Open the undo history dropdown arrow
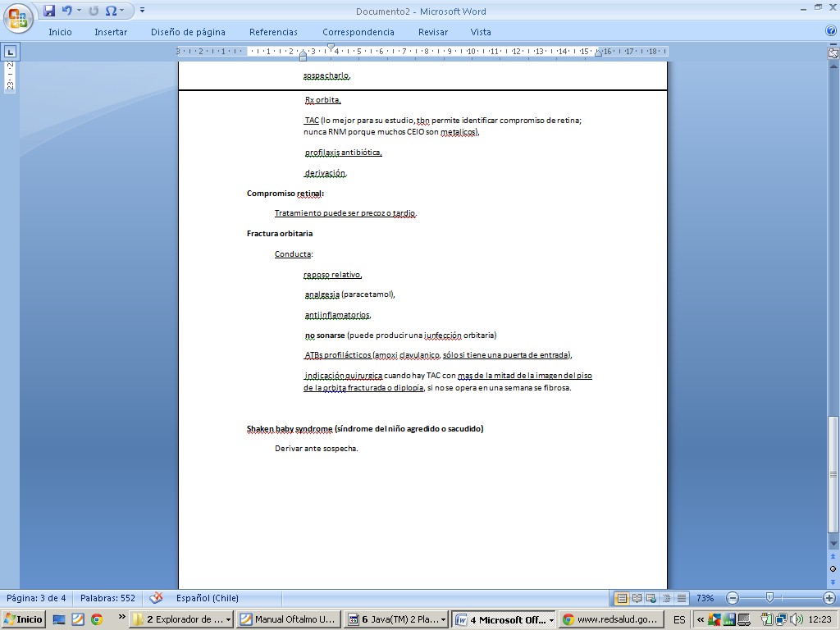Image resolution: width=840 pixels, height=630 pixels. pos(79,11)
